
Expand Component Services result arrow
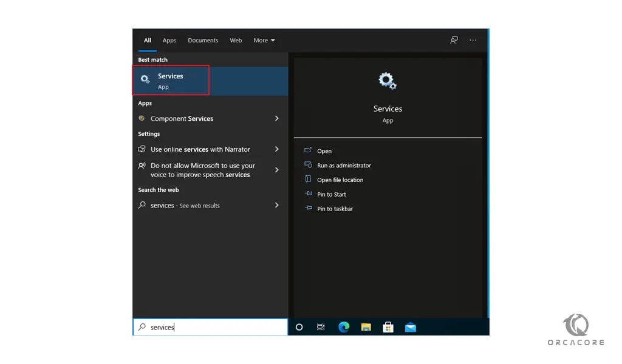(277, 118)
